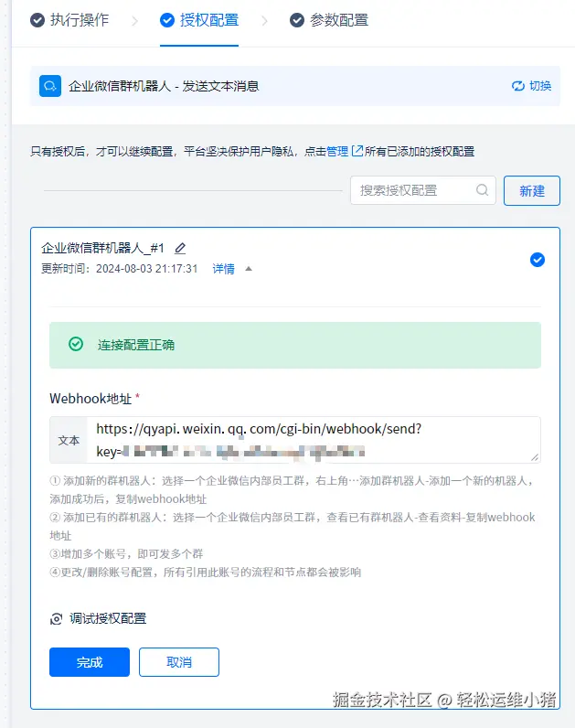The image size is (575, 728).
Task: Toggle the selected checkmark of 企业微信群机器人_#1
Action: tap(538, 260)
